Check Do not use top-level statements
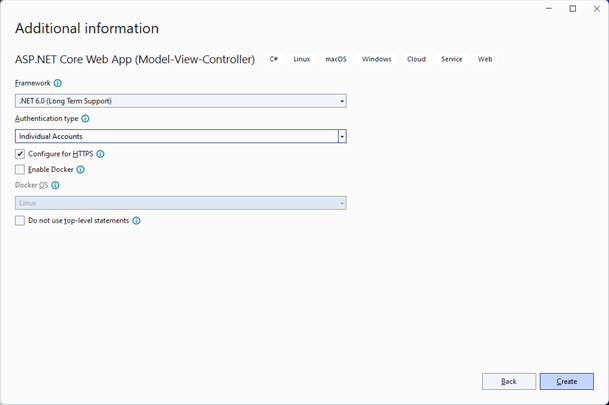The width and height of the screenshot is (609, 405). [20, 221]
